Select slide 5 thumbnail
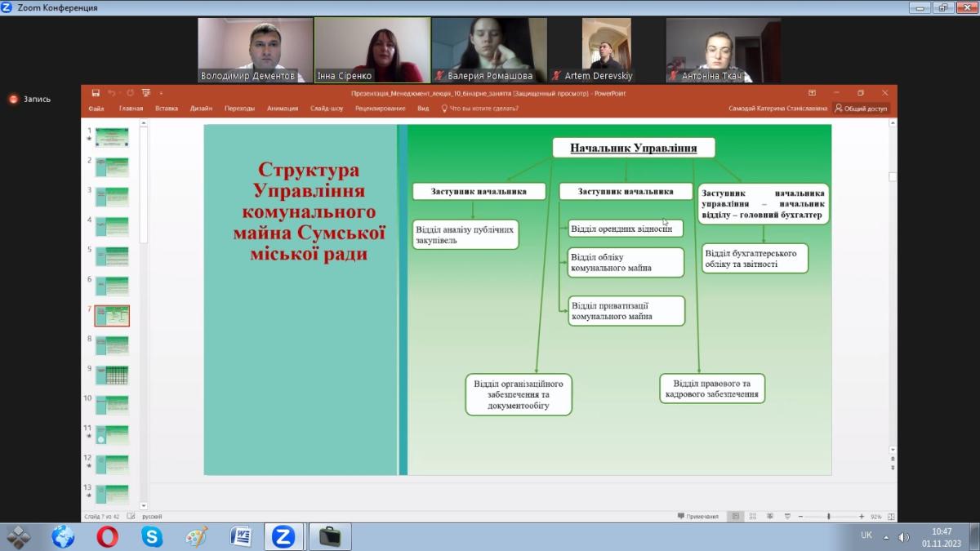This screenshot has height=551, width=980. 112,256
